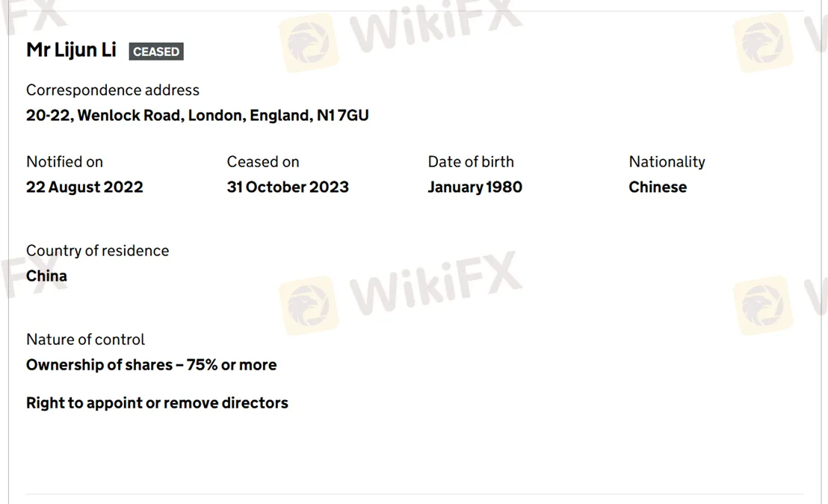The height and width of the screenshot is (504, 828).
Task: Select the date 22 August 2022
Action: (x=84, y=187)
